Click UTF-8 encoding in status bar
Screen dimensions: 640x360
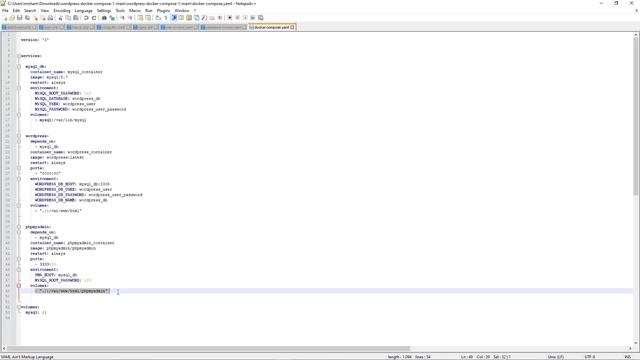pyautogui.click(x=590, y=357)
